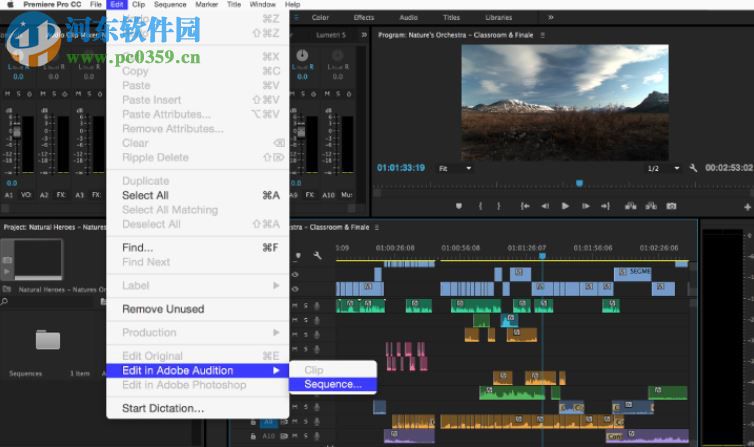The height and width of the screenshot is (447, 754).
Task: Click the A10 pan knob in mixer
Action: 338,55
